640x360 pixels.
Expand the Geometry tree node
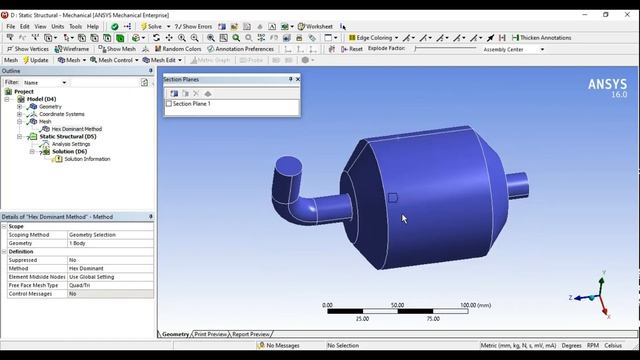point(19,107)
